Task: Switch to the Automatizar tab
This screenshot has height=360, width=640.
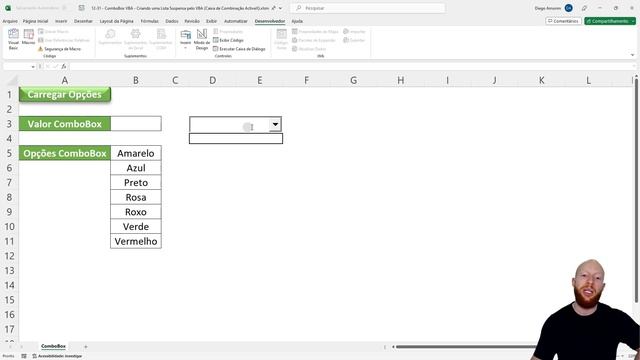Action: click(x=236, y=21)
